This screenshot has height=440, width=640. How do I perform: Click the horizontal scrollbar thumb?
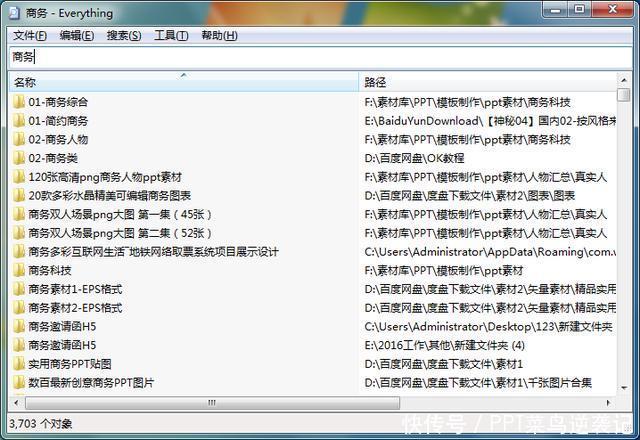pyautogui.click(x=212, y=403)
